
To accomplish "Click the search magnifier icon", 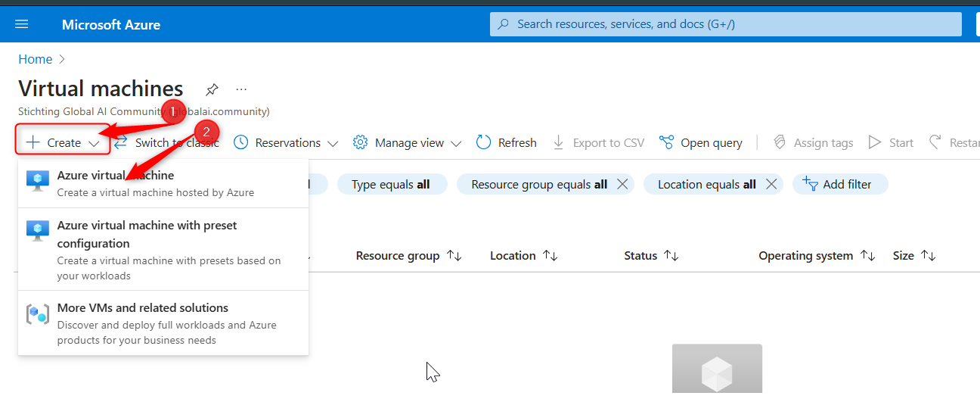I will pyautogui.click(x=504, y=24).
